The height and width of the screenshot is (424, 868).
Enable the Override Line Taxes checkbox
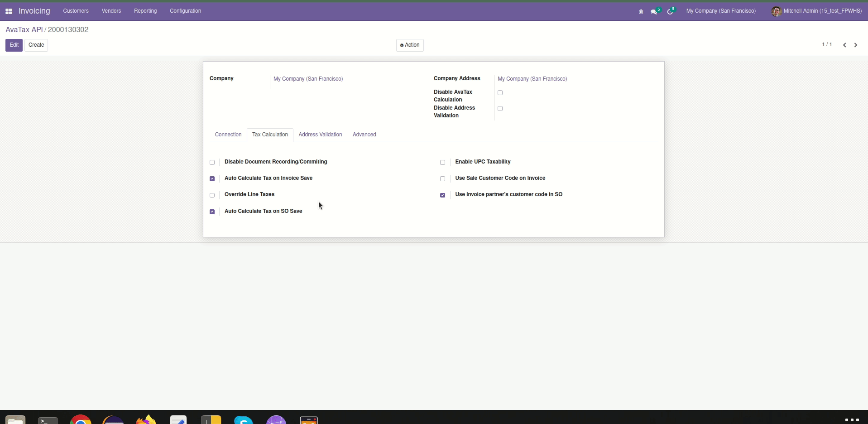pyautogui.click(x=212, y=195)
